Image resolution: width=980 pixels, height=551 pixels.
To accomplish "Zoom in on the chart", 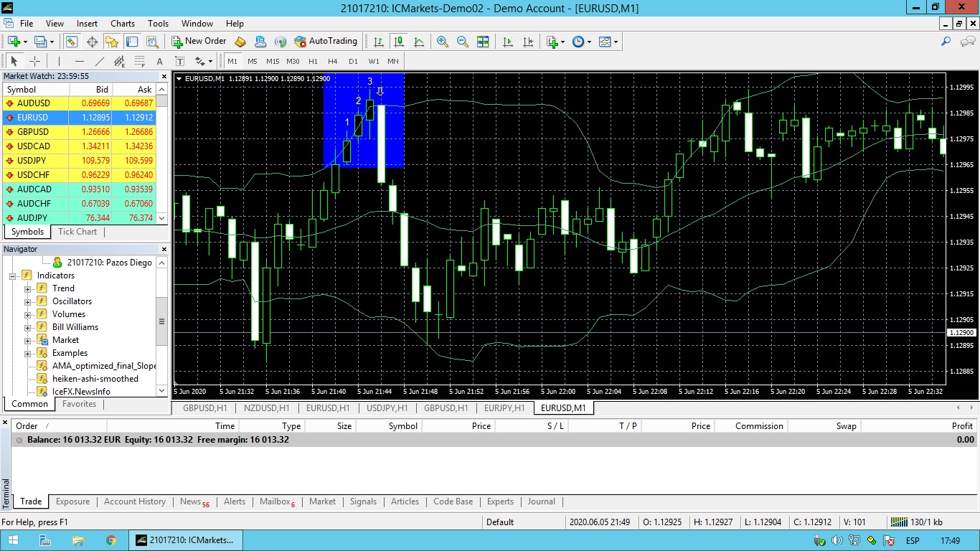I will click(x=443, y=42).
